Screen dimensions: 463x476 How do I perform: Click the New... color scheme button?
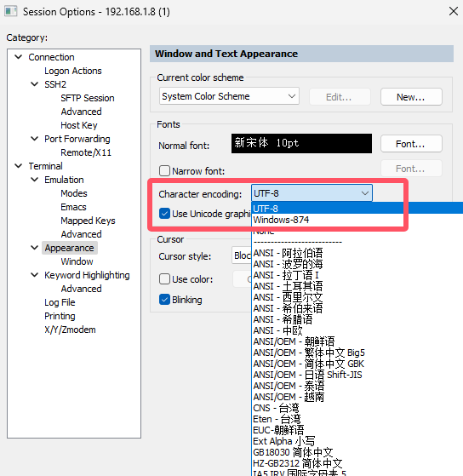coord(411,97)
